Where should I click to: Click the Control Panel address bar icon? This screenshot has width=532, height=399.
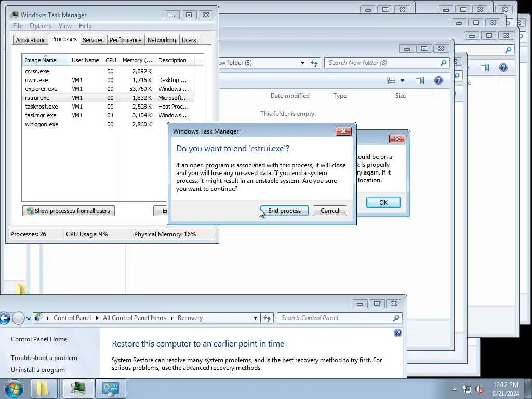(x=38, y=317)
